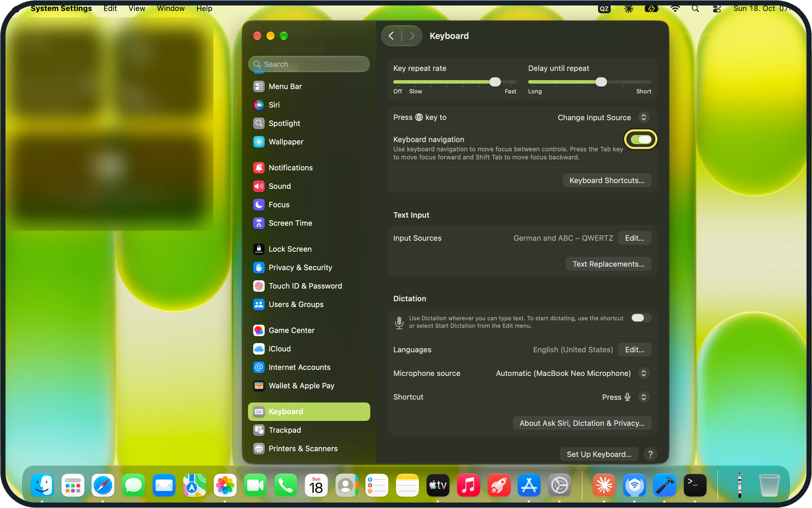Click the help question mark button
Viewport: 812px width, 508px height.
tap(651, 454)
